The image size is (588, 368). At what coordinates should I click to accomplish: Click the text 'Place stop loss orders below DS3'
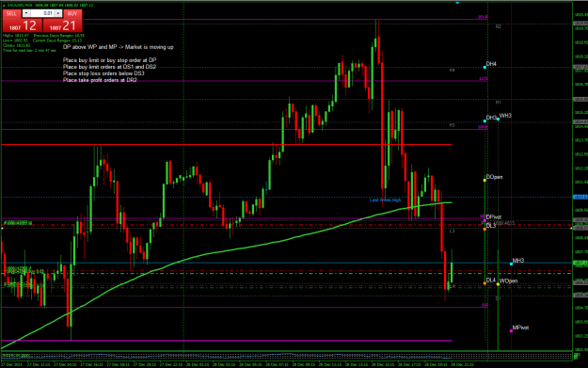click(x=103, y=73)
